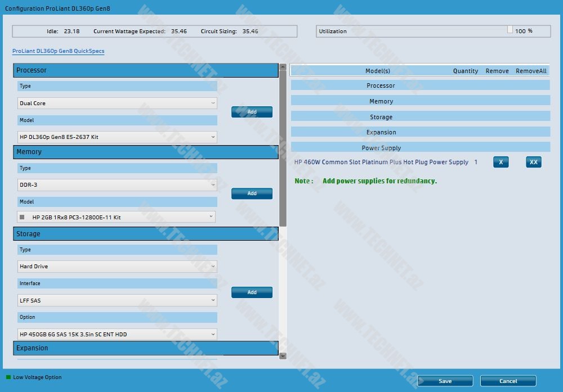Save the configuration
This screenshot has height=392, width=563.
[445, 381]
